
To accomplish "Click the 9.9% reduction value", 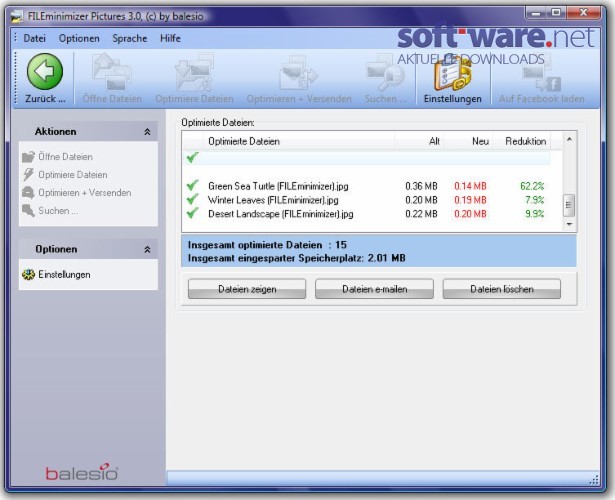I will [535, 214].
